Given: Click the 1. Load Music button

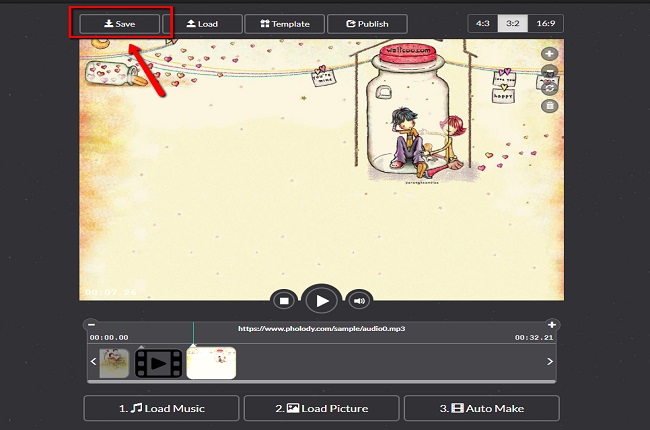Looking at the screenshot, I should [x=162, y=408].
